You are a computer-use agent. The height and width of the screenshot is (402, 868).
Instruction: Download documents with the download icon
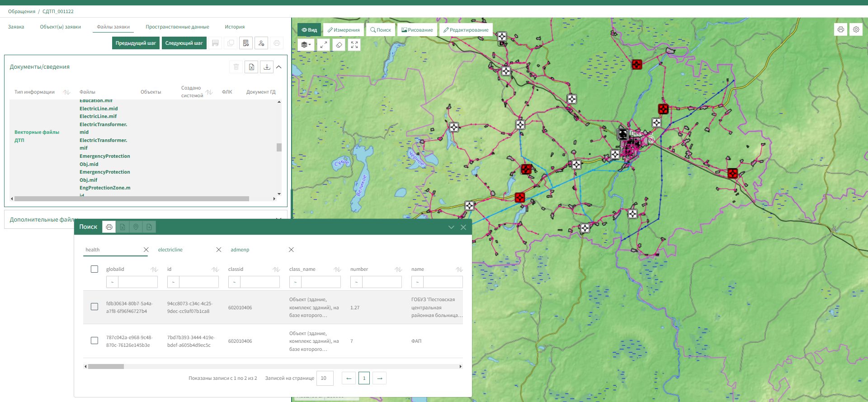[x=267, y=67]
